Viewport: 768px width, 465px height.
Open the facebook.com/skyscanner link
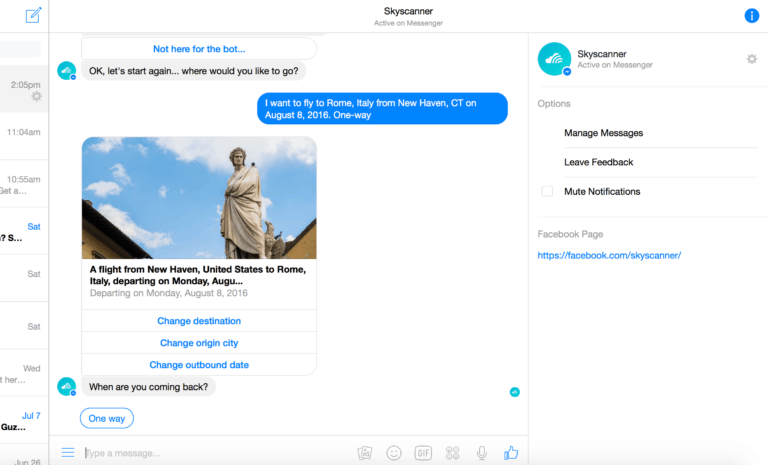pyautogui.click(x=609, y=255)
